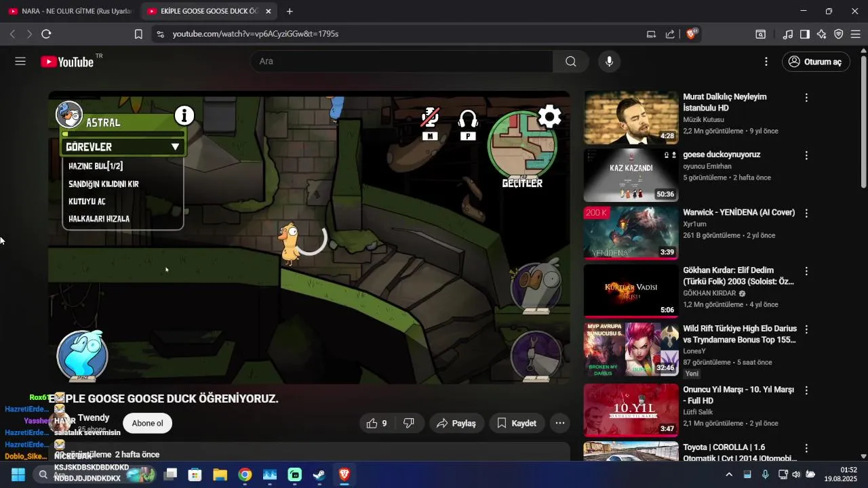
Task: Open YouTube settings three-dot menu near Oturum aç
Action: 766,62
